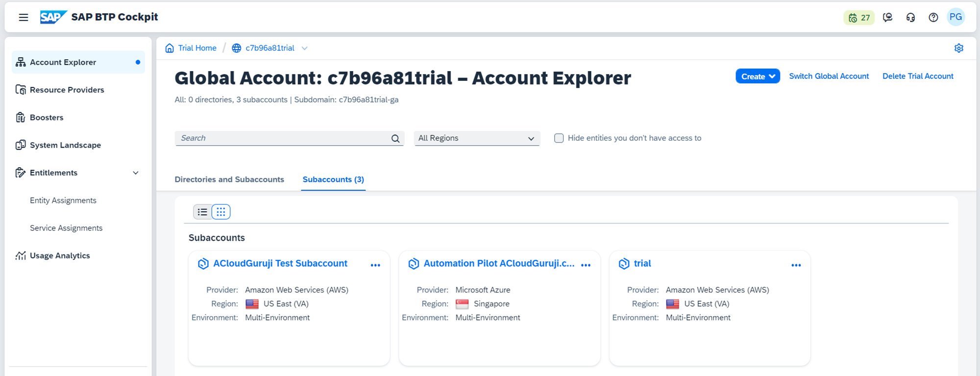Switch to Directories and Subaccounts tab
The image size is (980, 376).
229,179
